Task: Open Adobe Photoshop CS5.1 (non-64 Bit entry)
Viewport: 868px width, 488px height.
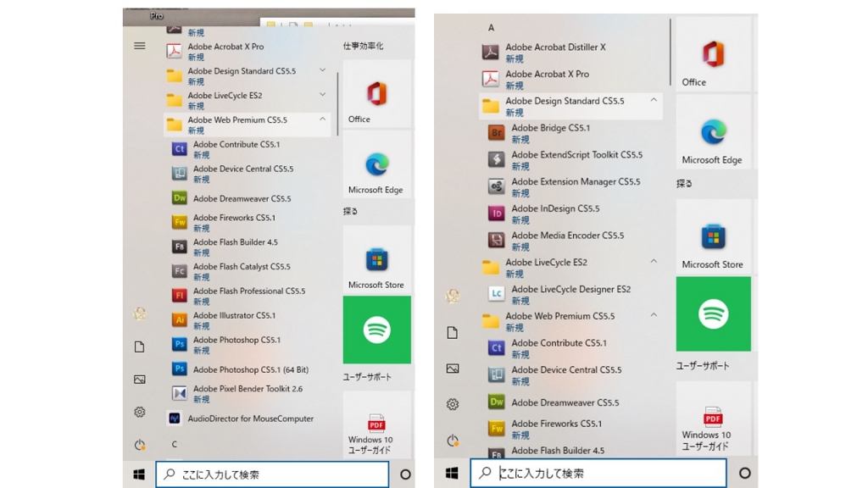Action: (x=248, y=344)
